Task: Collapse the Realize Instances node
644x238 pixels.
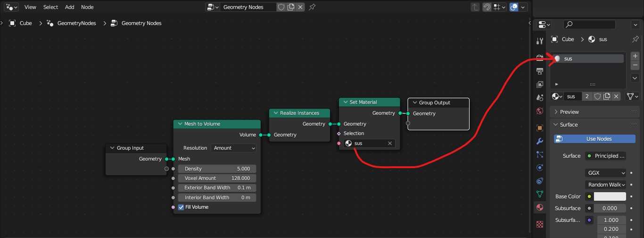Action: (275, 113)
